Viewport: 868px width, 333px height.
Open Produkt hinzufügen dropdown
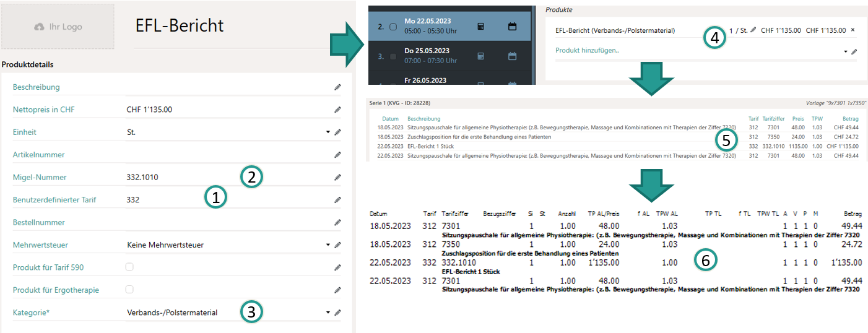[x=846, y=51]
